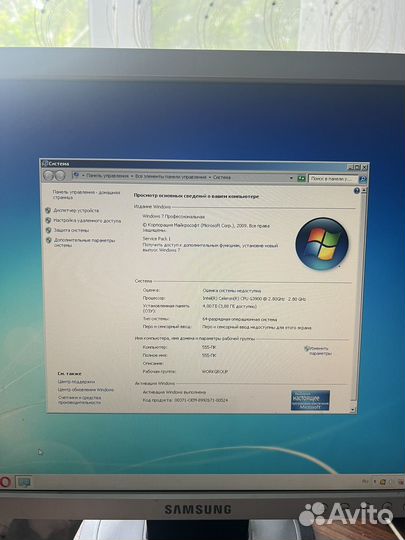Show hidden tray icons arrow
Image resolution: width=405 pixels, height=540 pixels.
click(375, 482)
